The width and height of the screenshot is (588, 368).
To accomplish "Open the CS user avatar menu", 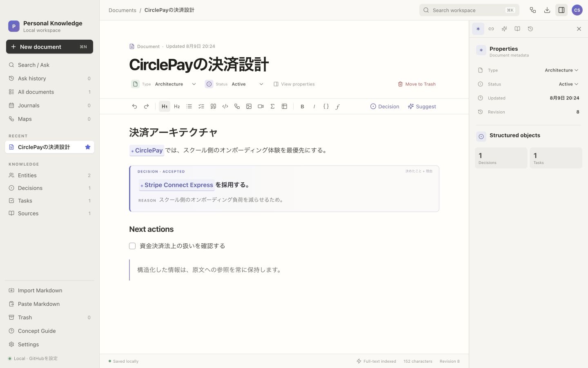I will [577, 10].
